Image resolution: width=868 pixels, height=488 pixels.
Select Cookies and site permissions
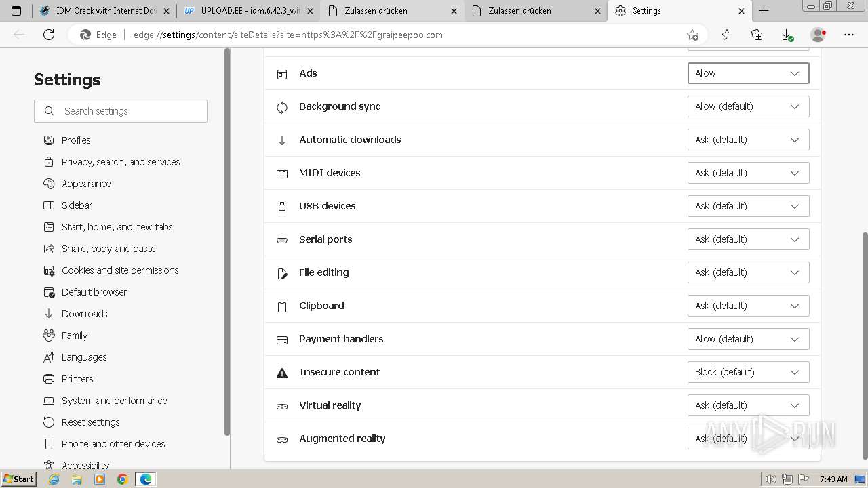(120, 270)
